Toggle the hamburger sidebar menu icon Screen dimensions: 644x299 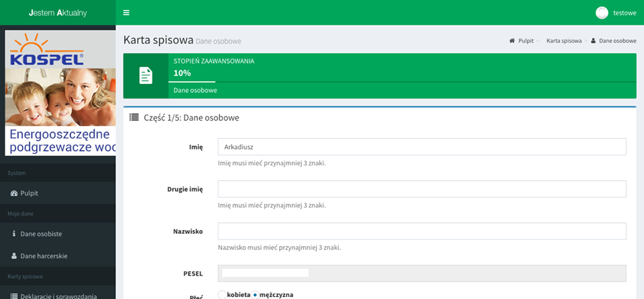tap(126, 13)
